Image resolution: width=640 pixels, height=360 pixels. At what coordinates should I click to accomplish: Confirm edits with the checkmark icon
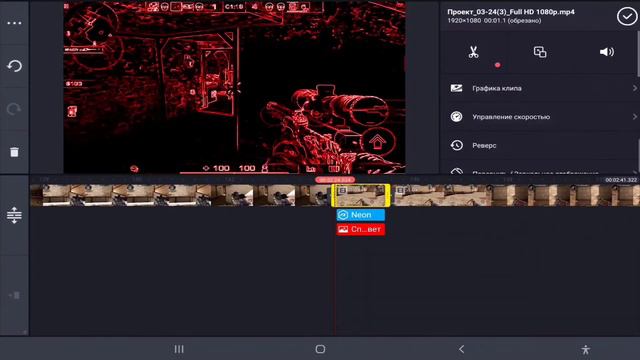627,16
